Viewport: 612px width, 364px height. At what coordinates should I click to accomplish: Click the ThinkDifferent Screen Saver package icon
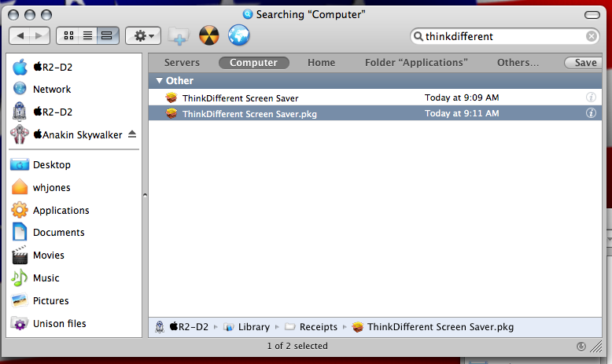coord(171,97)
